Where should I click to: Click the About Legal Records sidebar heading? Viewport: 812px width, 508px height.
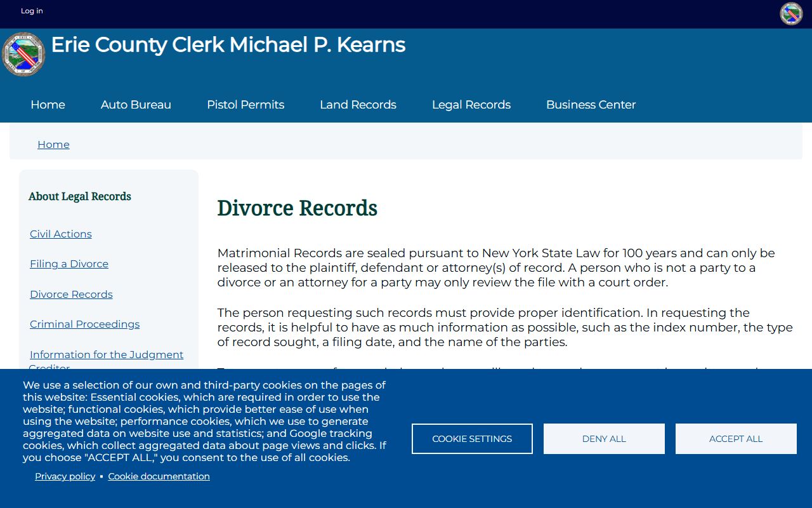[x=80, y=197]
